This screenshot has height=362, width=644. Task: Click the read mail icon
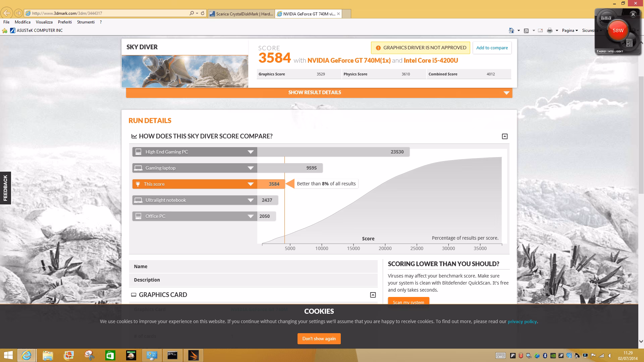coord(540,31)
